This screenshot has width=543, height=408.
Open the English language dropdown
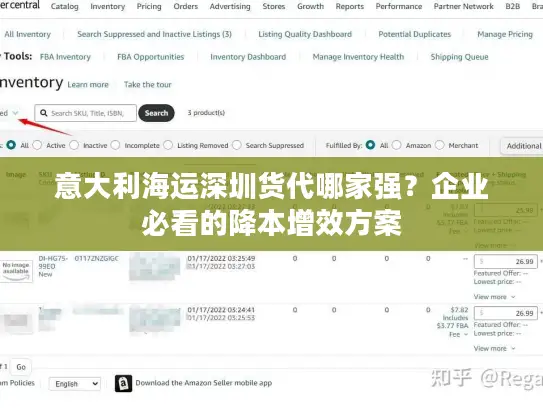75,384
